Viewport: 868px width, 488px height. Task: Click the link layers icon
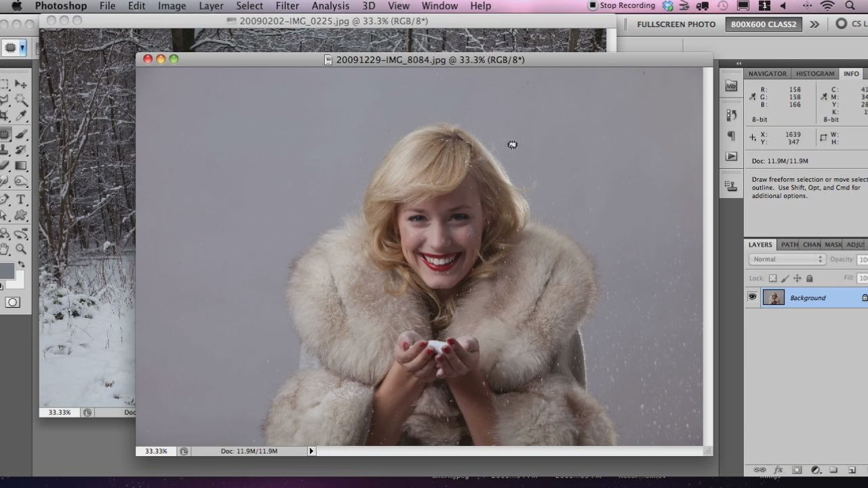click(760, 470)
